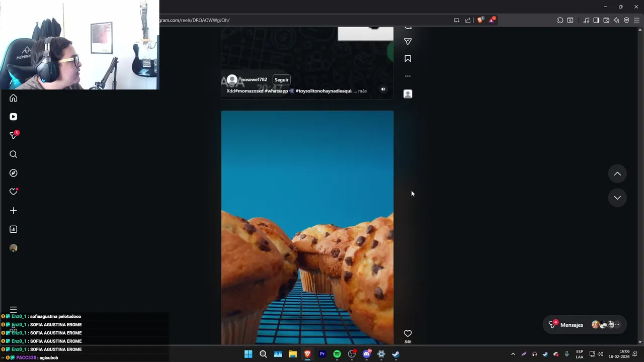Create a new post with plus icon
This screenshot has height=362, width=644.
(14, 211)
